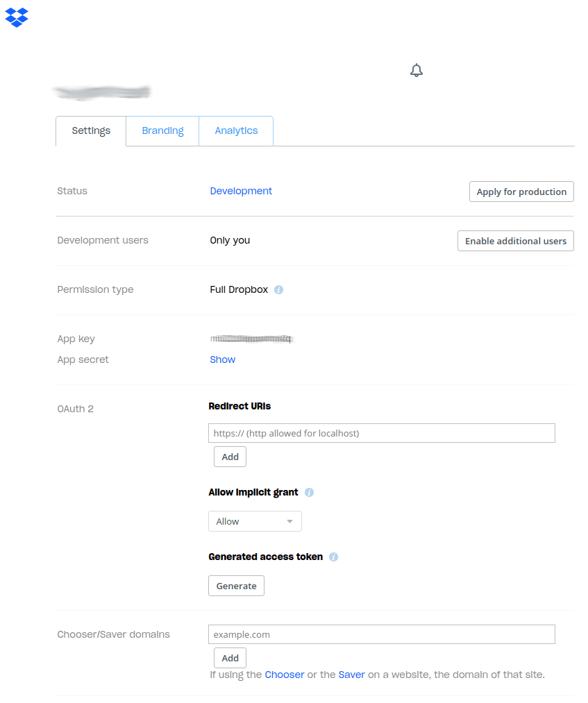This screenshot has height=703, width=588.
Task: Add a redirect URI
Action: click(x=230, y=457)
